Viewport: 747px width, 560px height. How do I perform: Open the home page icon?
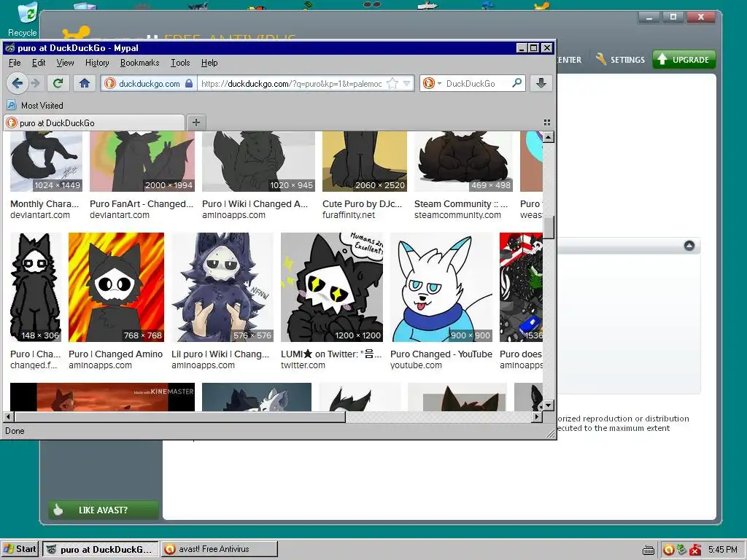[x=85, y=83]
